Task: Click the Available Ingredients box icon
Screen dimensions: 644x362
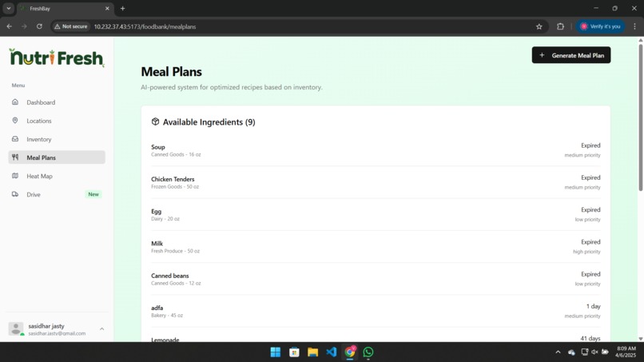Action: (155, 121)
